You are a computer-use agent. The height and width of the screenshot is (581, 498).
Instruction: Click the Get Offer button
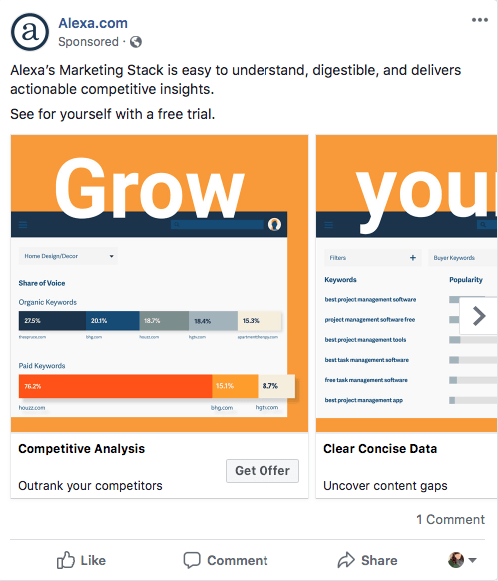[262, 471]
